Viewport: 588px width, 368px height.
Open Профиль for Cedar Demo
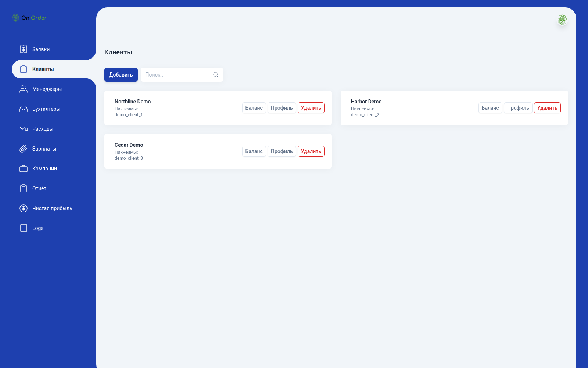(x=282, y=151)
